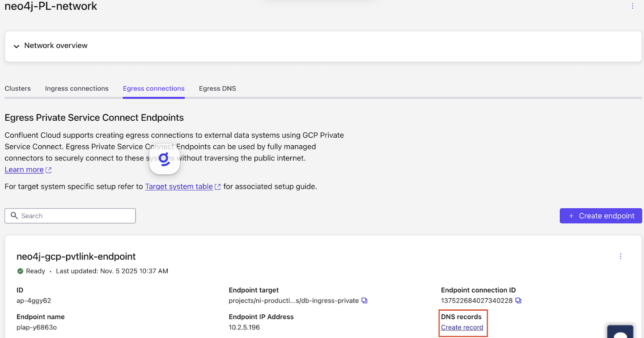The image size is (644, 338).
Task: Click the search magnifier icon
Action: [14, 215]
